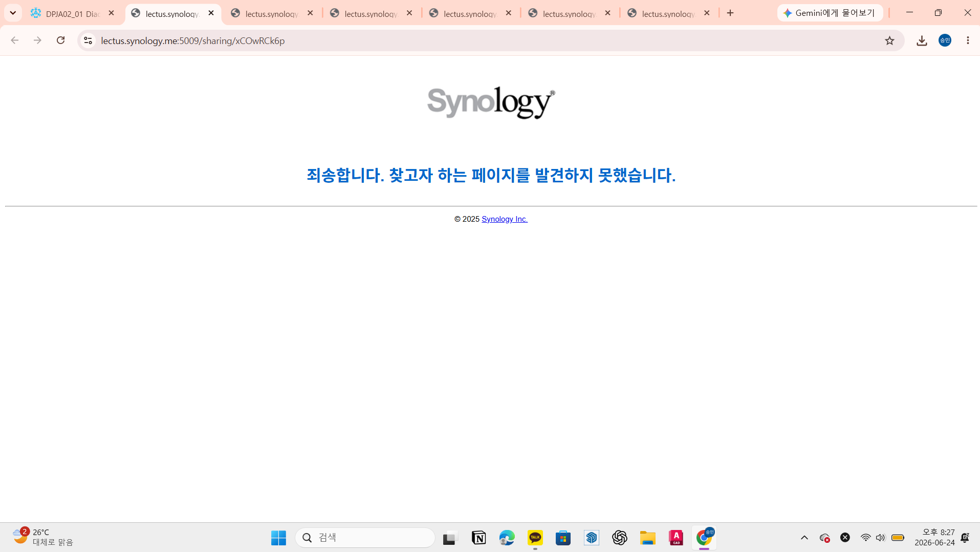Launch Notion from the taskbar
The height and width of the screenshot is (552, 980).
478,538
